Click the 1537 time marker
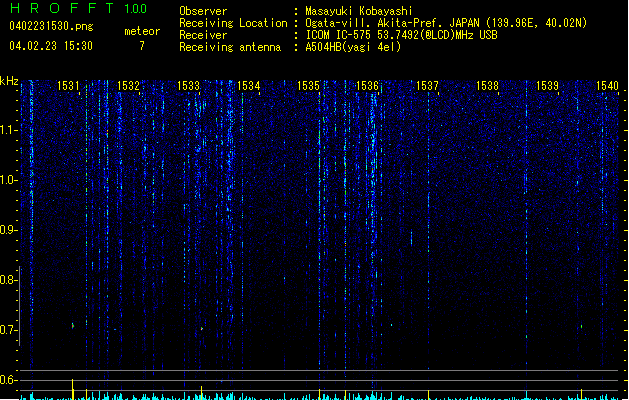This screenshot has height=400, width=629. click(428, 86)
